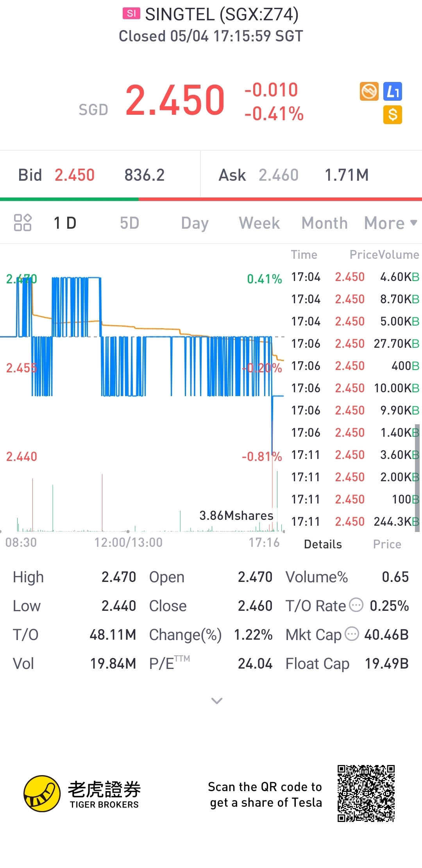Tap the High value 2.470
This screenshot has width=422, height=868.
[119, 577]
